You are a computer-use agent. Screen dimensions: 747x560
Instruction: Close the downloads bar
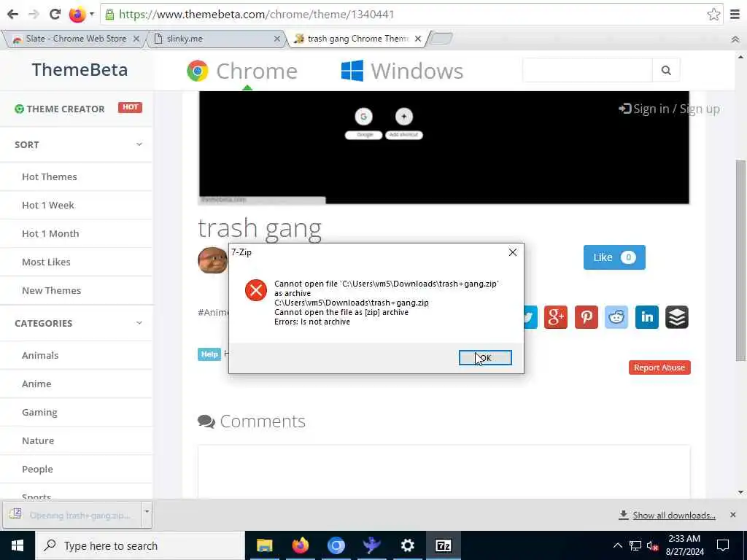[732, 515]
